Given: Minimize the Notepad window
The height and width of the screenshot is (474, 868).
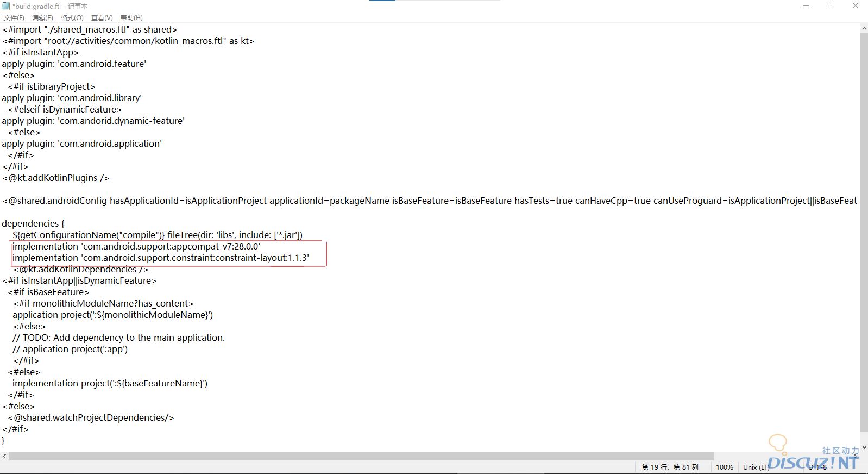Looking at the screenshot, I should coord(806,6).
